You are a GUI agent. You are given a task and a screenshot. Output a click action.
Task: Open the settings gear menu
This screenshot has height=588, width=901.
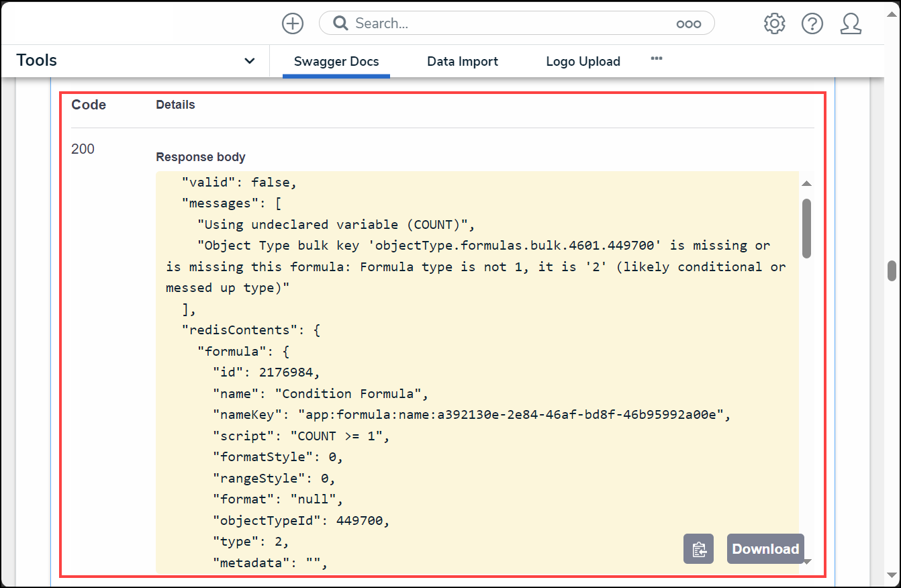pyautogui.click(x=774, y=23)
